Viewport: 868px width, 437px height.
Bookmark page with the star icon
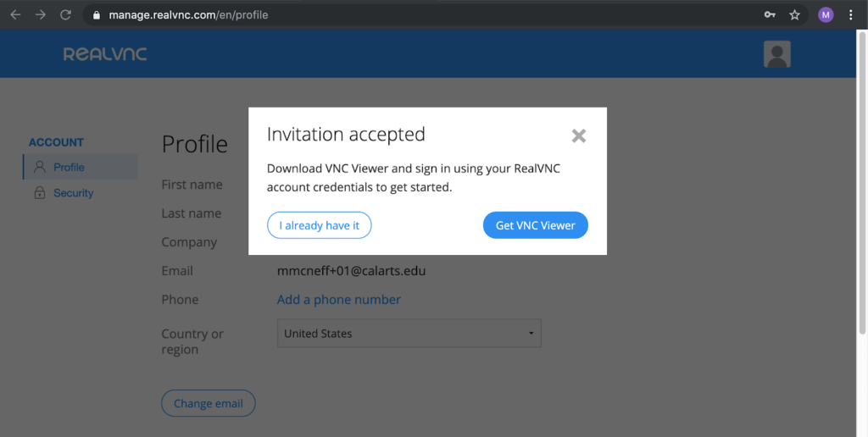pyautogui.click(x=794, y=15)
